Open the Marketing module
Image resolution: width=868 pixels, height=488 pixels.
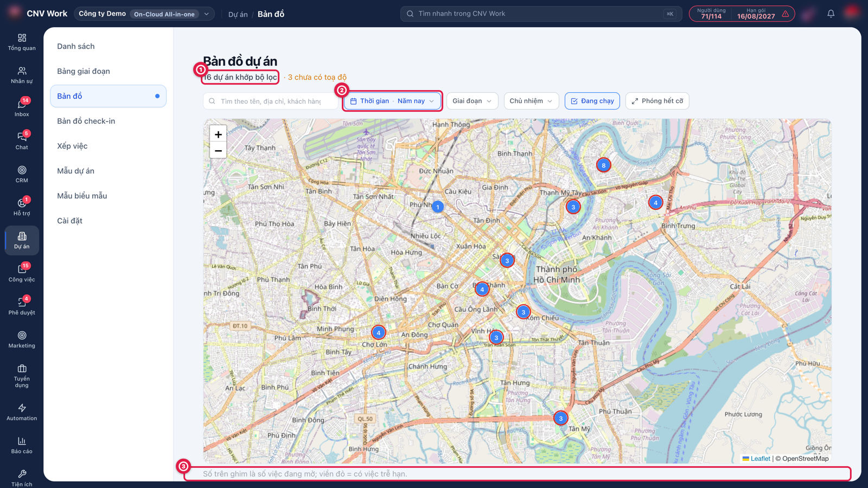pyautogui.click(x=22, y=340)
